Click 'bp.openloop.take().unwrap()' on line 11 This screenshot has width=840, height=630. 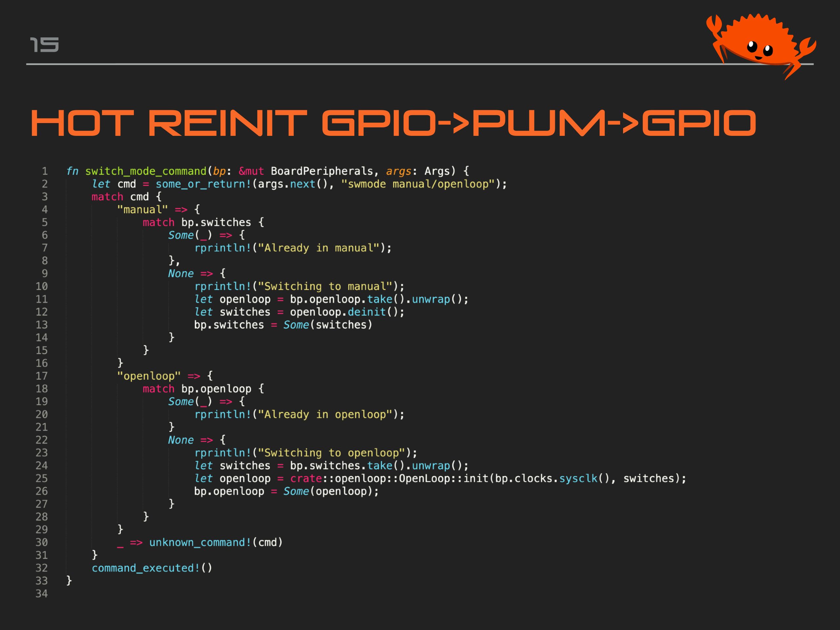tap(376, 299)
